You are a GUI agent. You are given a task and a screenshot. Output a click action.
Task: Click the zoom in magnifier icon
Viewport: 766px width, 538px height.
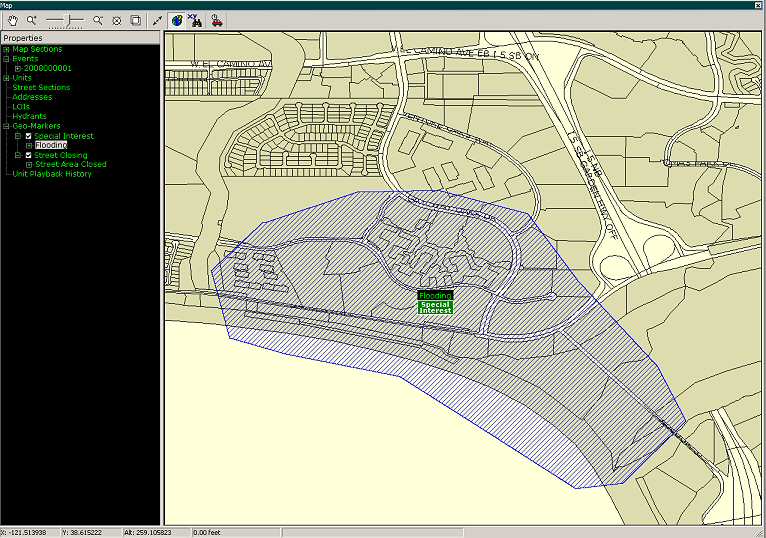[32, 20]
